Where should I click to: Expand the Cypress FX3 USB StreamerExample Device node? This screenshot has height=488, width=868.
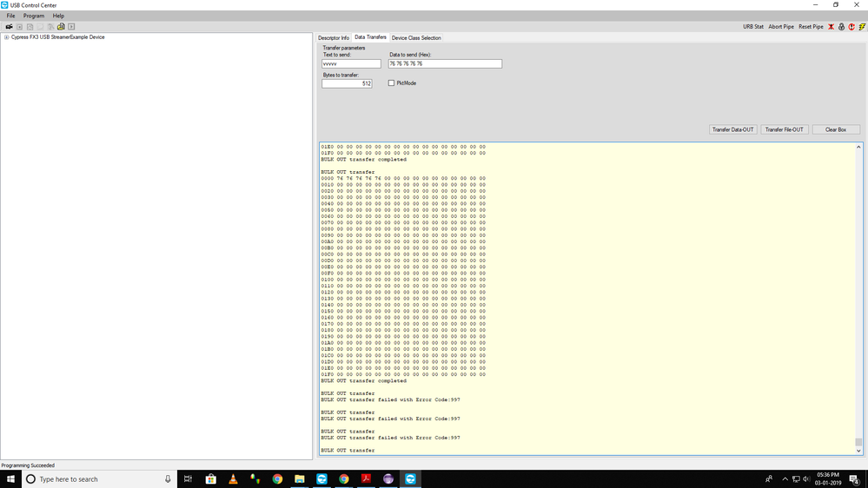coord(7,37)
